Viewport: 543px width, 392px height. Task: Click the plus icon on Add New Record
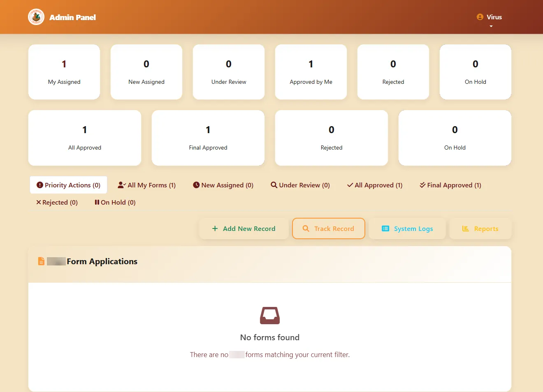215,228
